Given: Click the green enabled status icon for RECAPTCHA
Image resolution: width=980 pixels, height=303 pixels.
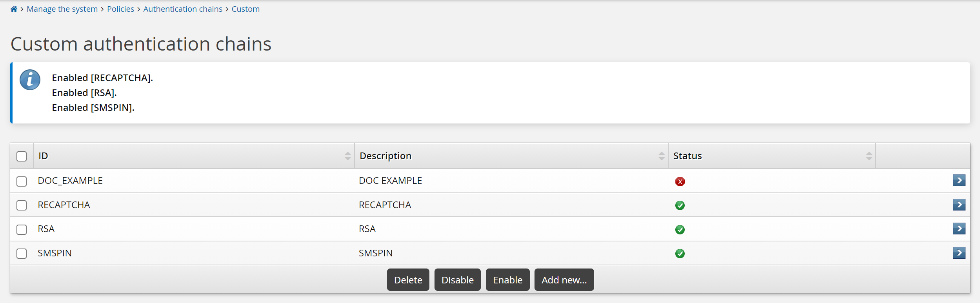Looking at the screenshot, I should (680, 205).
